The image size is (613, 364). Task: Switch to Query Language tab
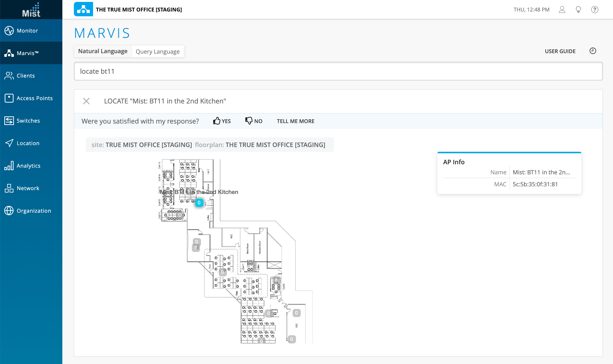[157, 51]
